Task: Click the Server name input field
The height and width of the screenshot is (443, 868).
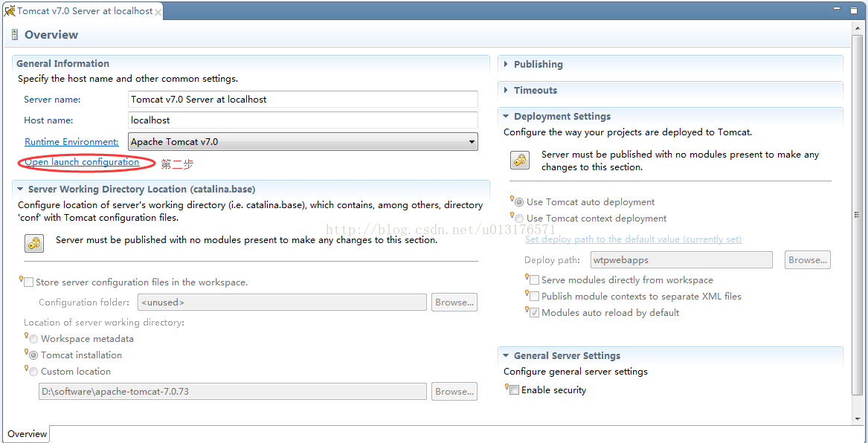Action: [303, 100]
